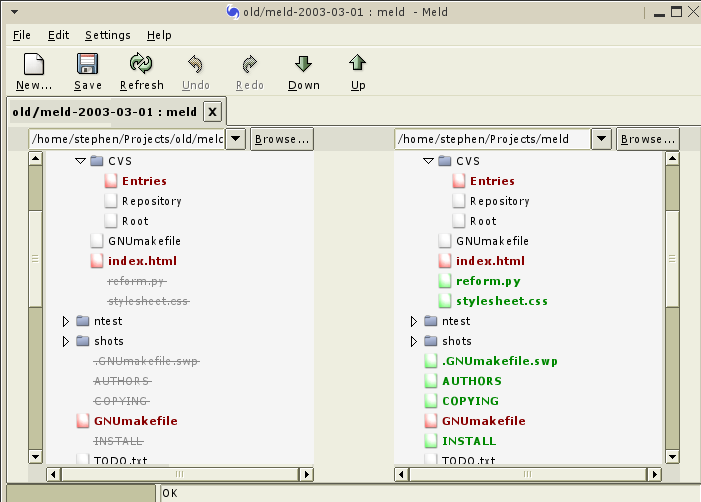Click left pane vertical scrollbar up arrow

pyautogui.click(x=35, y=159)
